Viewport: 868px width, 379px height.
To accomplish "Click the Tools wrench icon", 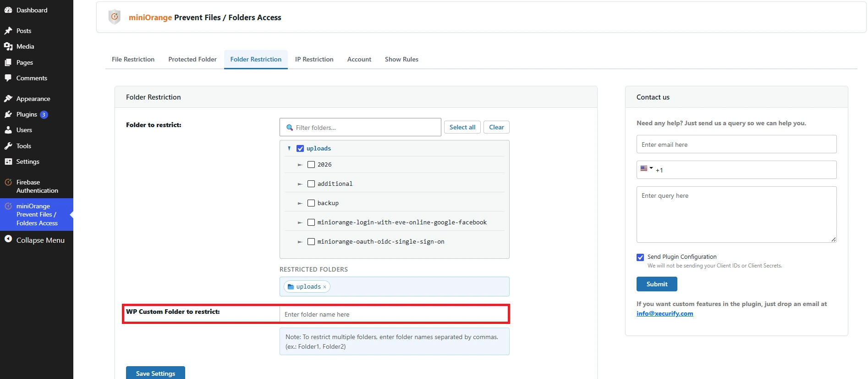I will click(8, 146).
